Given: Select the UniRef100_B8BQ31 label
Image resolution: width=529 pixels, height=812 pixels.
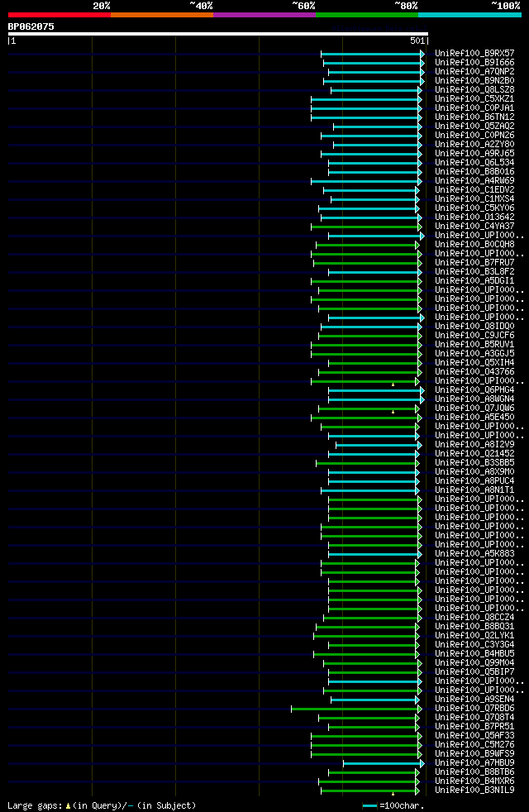Looking at the screenshot, I should (x=474, y=627).
